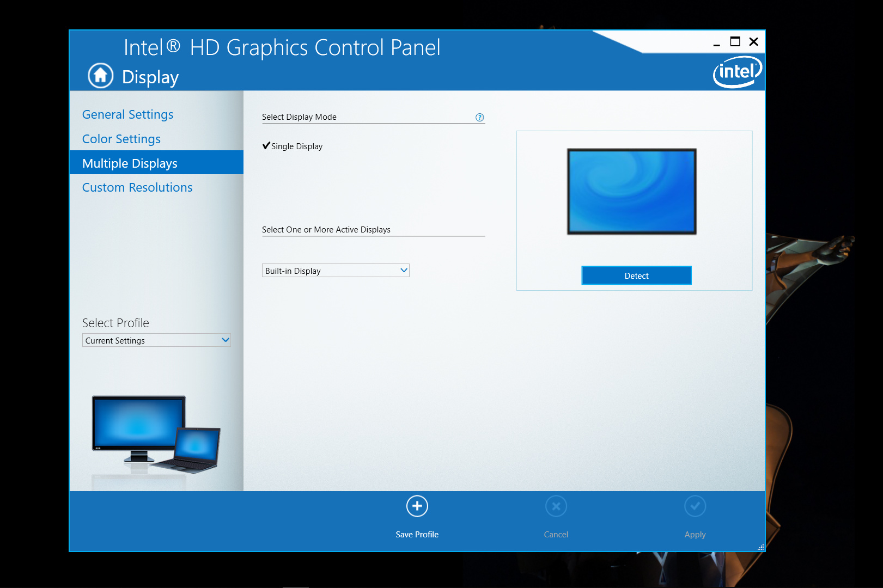Click the display preview monitor thumbnail
The image size is (883, 588).
632,192
